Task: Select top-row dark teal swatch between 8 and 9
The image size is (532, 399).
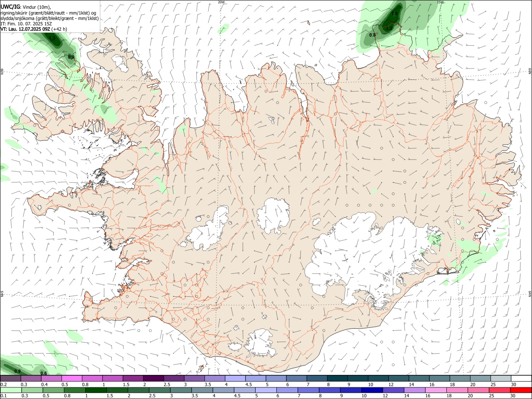Action: (337, 379)
